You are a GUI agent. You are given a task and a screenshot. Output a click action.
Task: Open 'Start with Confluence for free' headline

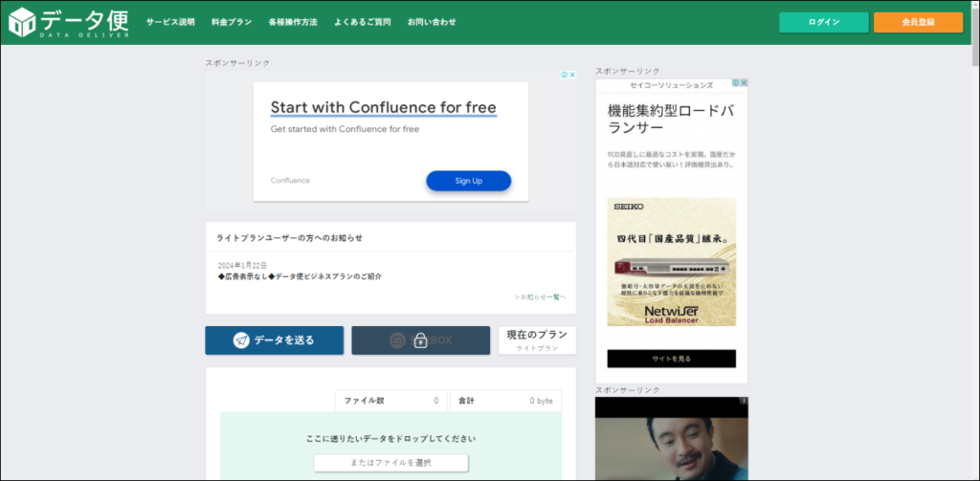coord(383,107)
